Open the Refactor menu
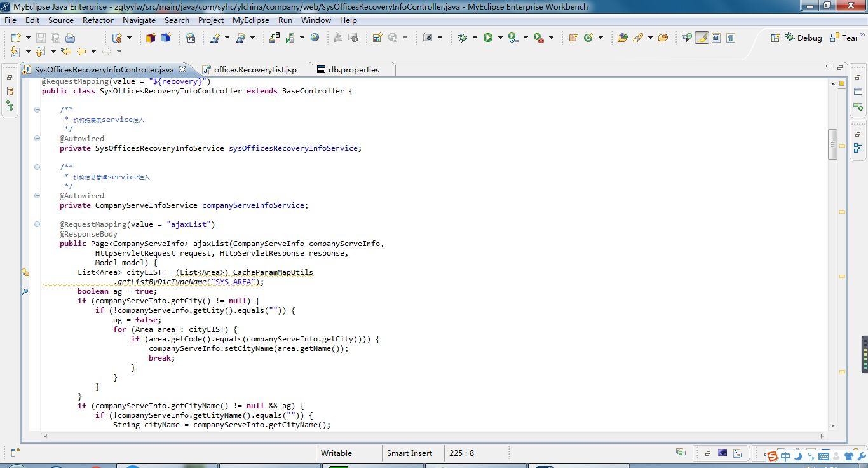Viewport: 868px width, 468px height. (98, 20)
